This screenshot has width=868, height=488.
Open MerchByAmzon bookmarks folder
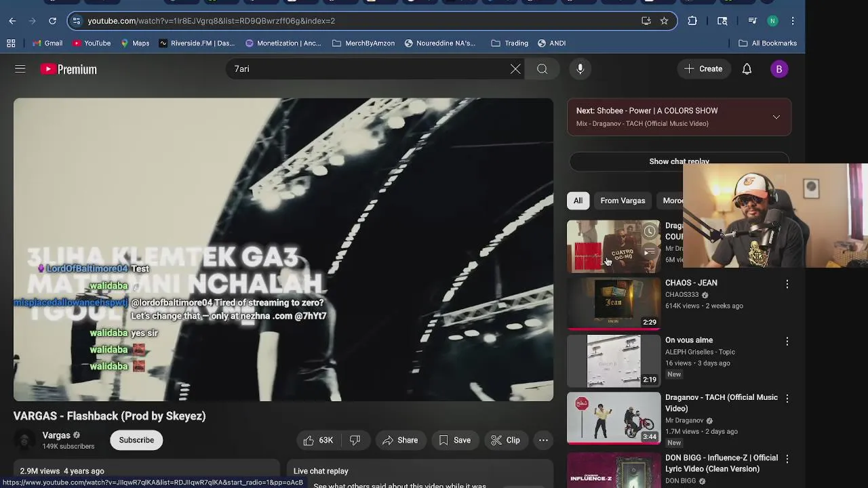(363, 43)
